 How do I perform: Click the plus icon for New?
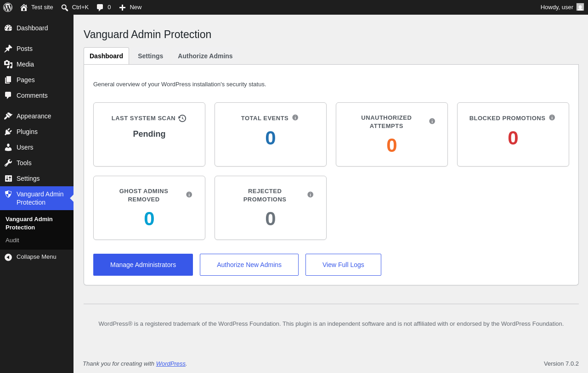pos(122,7)
